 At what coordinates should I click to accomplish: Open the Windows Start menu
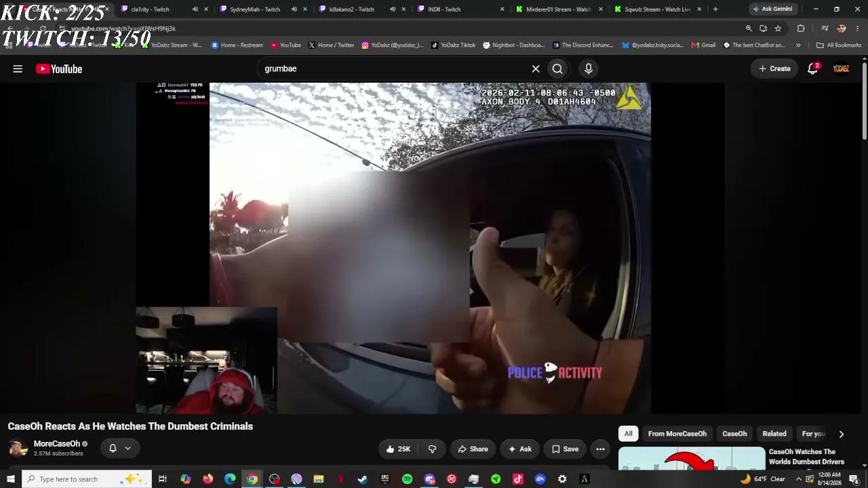pos(10,479)
